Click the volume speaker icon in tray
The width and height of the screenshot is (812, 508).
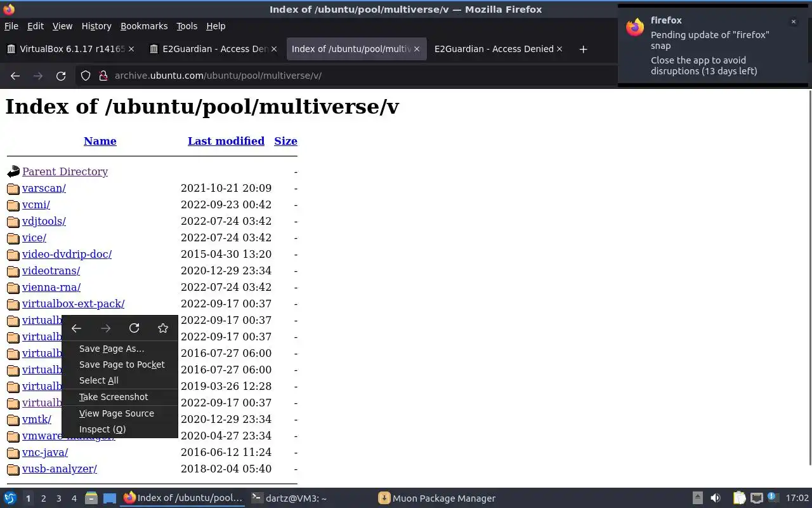716,498
